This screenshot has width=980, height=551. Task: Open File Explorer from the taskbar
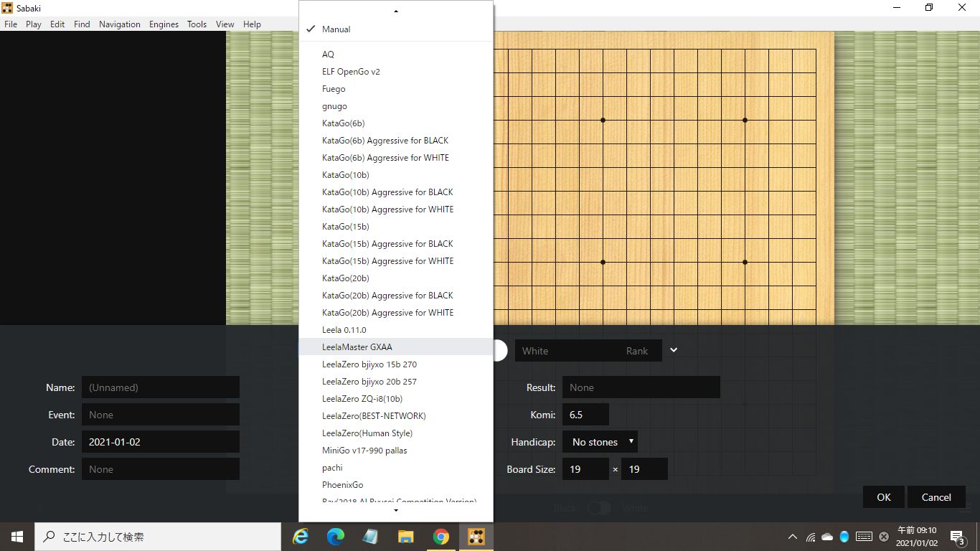pyautogui.click(x=405, y=537)
